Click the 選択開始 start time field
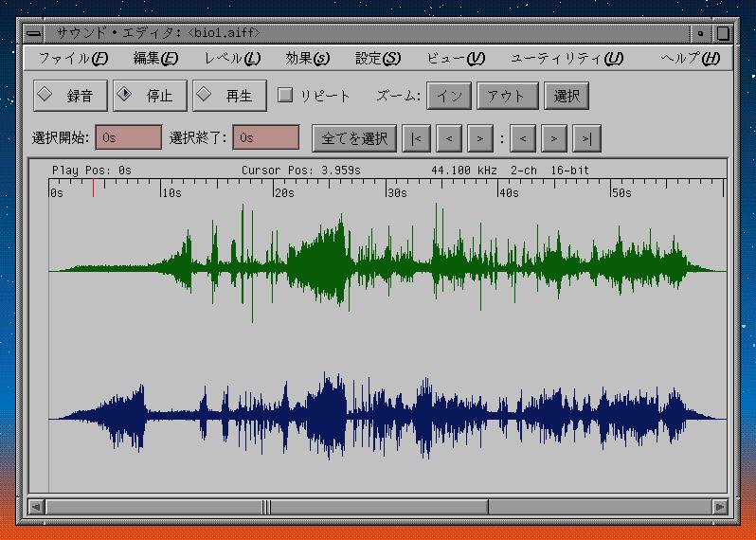756x540 pixels. [x=129, y=137]
